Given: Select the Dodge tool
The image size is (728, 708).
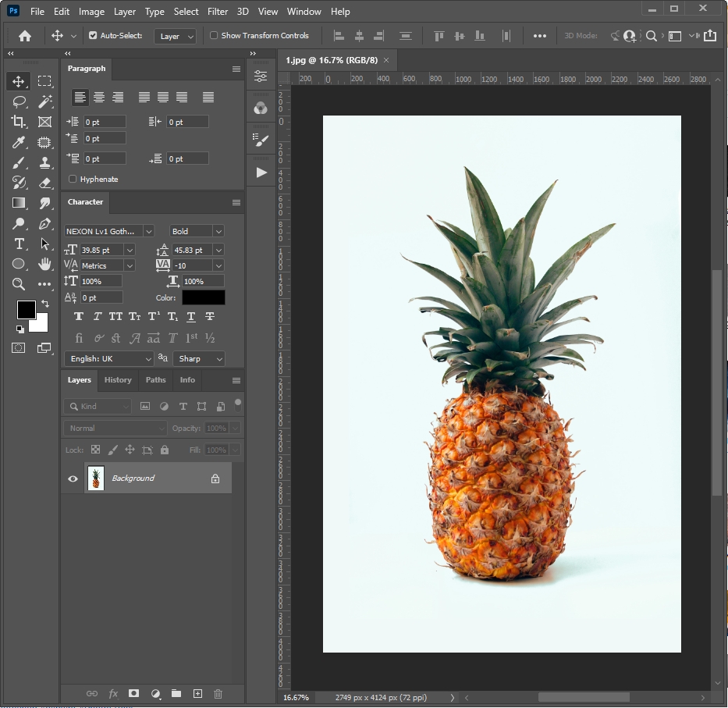Looking at the screenshot, I should click(x=19, y=223).
